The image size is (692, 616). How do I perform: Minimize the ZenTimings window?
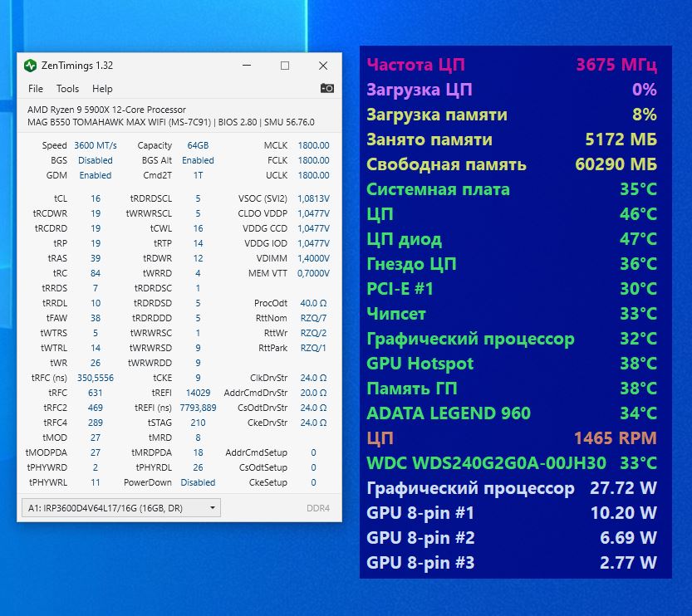pyautogui.click(x=247, y=66)
